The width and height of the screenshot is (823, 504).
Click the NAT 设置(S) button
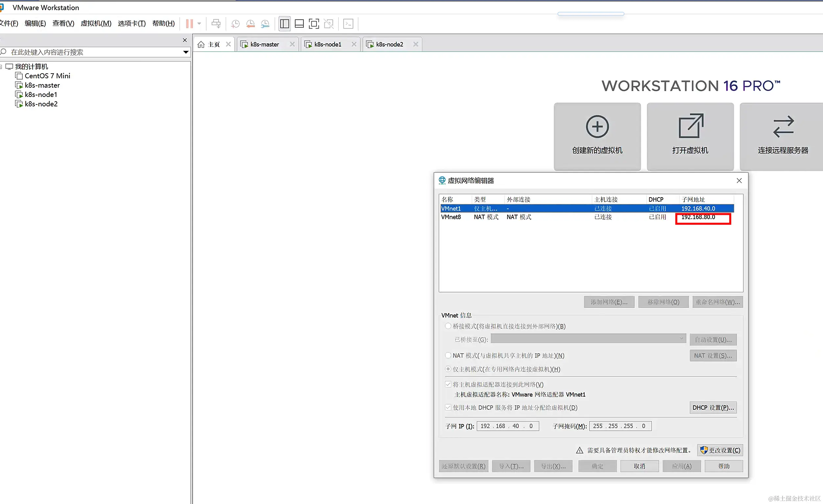713,356
